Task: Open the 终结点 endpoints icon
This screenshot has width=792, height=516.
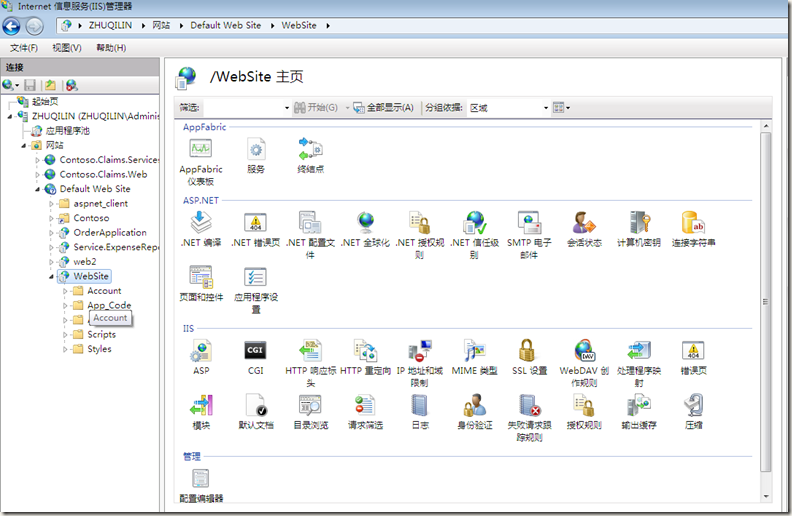Action: (310, 156)
